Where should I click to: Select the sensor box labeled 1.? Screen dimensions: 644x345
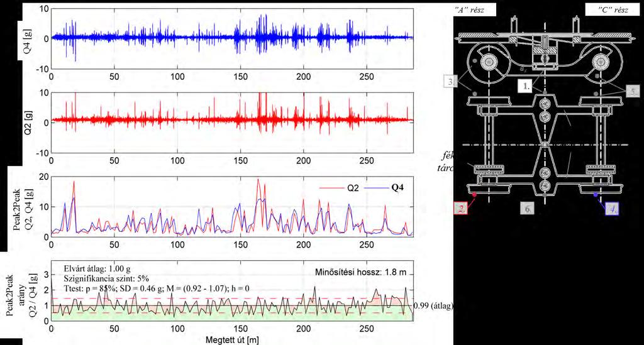point(525,86)
